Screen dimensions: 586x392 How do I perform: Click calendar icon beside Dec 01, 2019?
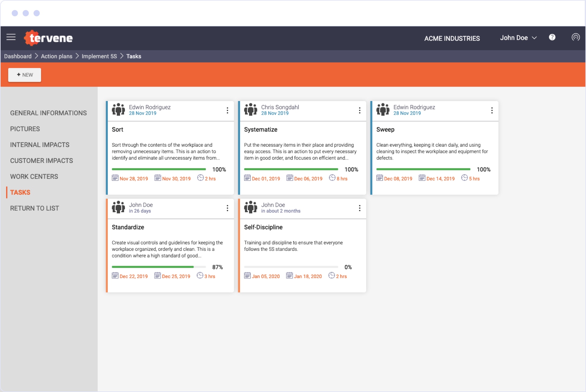(x=247, y=178)
